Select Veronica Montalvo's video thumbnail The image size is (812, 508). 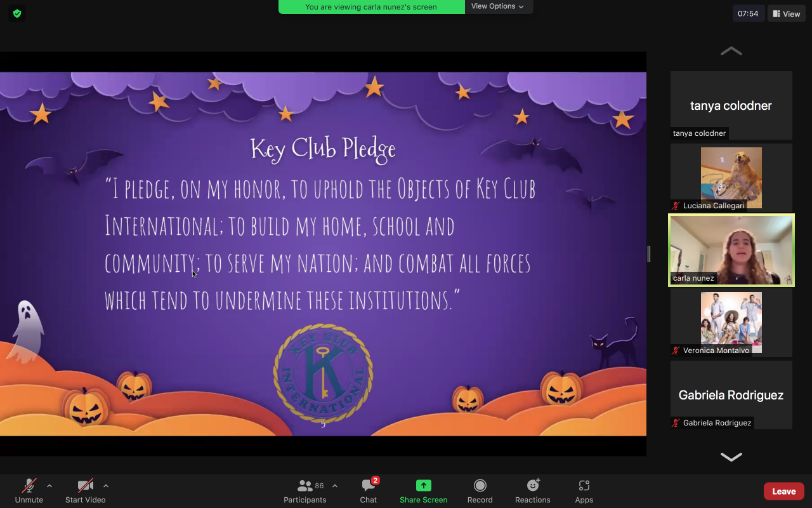(x=731, y=323)
